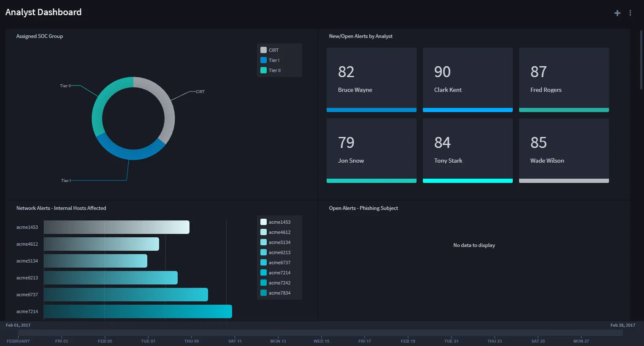Toggle the Tier I legend swatch
The image size is (644, 346).
263,60
